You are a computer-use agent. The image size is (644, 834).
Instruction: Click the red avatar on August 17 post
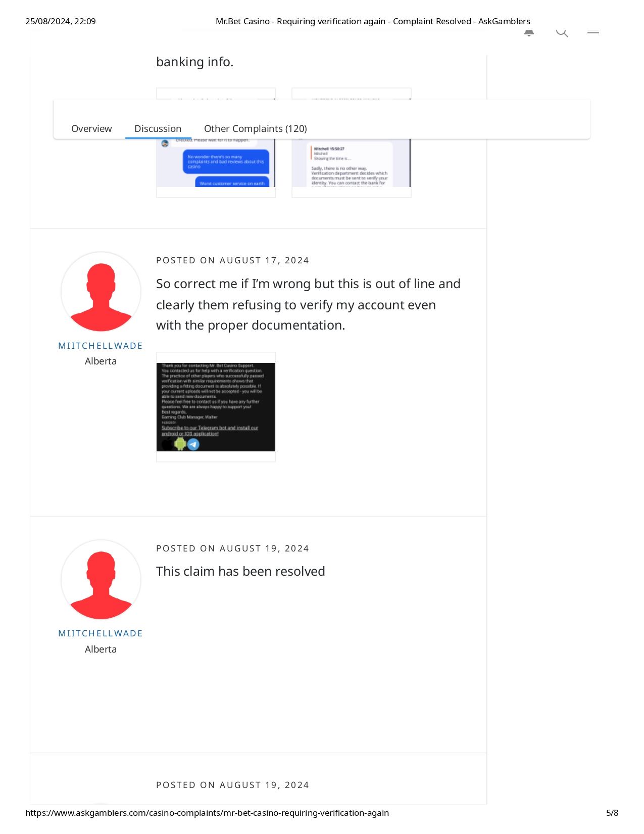[101, 293]
